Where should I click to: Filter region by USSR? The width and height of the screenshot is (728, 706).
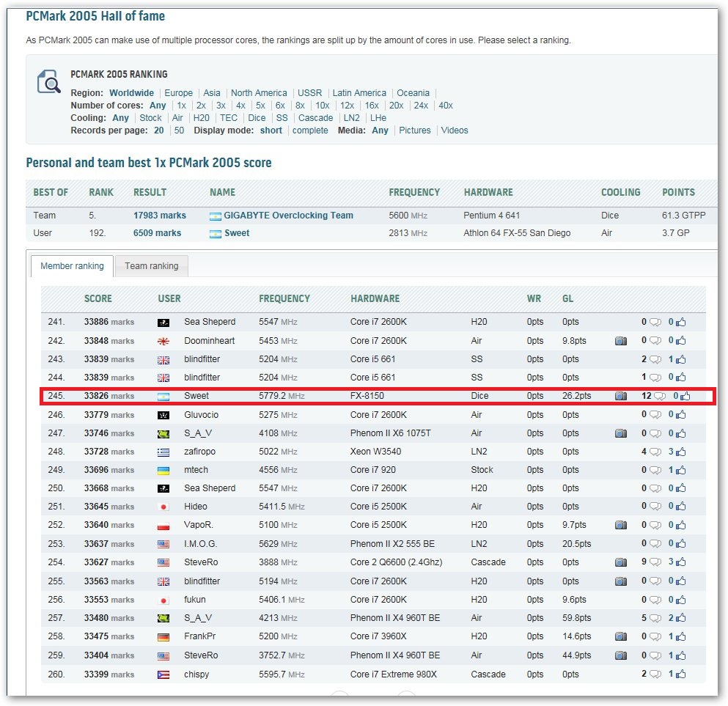309,93
